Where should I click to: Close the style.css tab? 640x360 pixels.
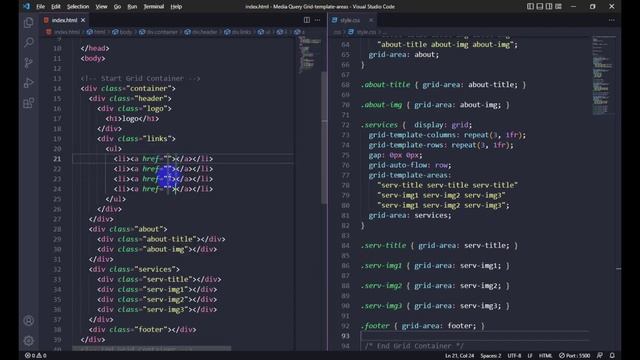click(x=371, y=20)
